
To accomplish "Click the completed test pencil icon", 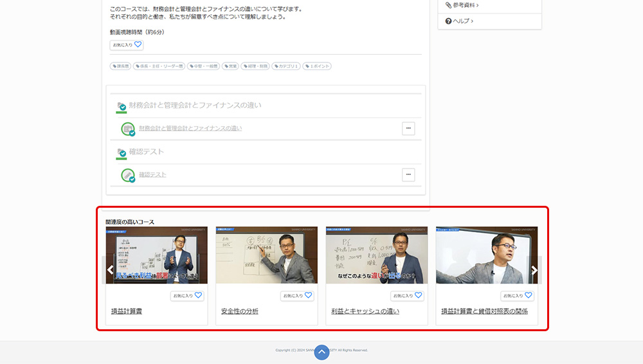I will tap(128, 175).
